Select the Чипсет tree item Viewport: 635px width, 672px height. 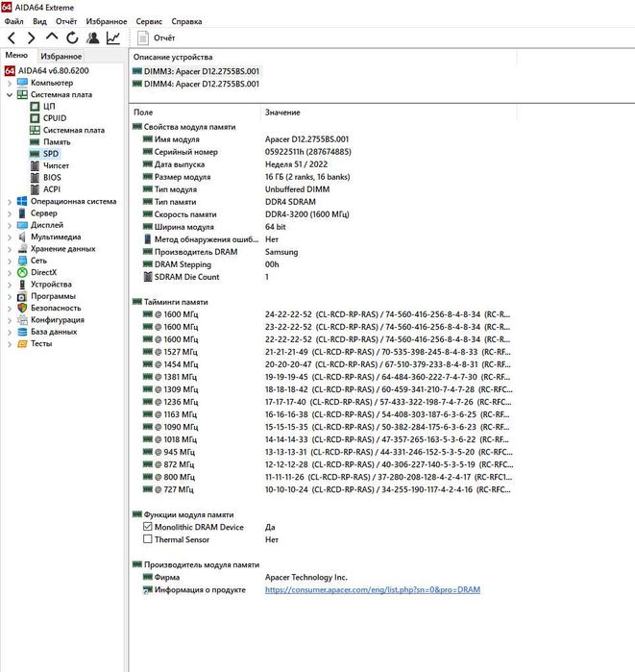coord(56,165)
